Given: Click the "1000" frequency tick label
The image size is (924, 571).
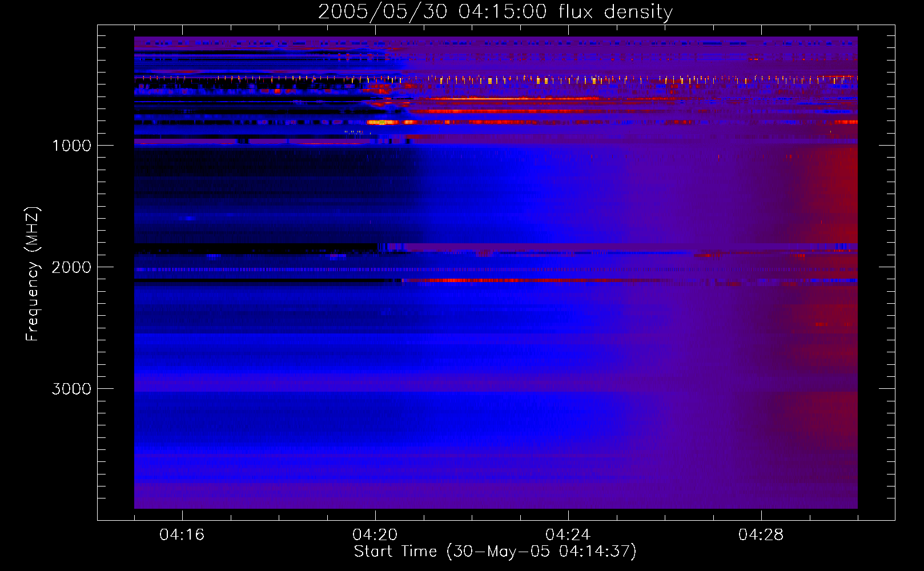Looking at the screenshot, I should [x=71, y=146].
